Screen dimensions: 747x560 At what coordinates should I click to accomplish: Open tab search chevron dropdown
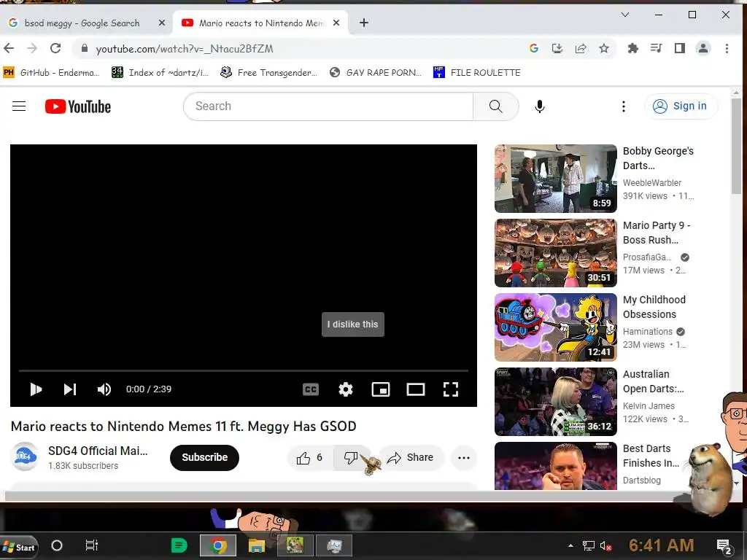click(625, 15)
